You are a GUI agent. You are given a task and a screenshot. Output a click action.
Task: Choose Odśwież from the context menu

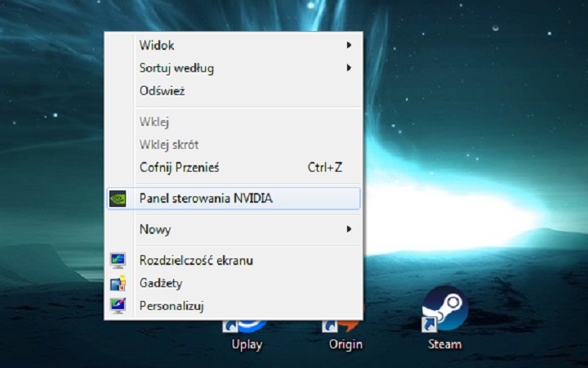tap(162, 91)
